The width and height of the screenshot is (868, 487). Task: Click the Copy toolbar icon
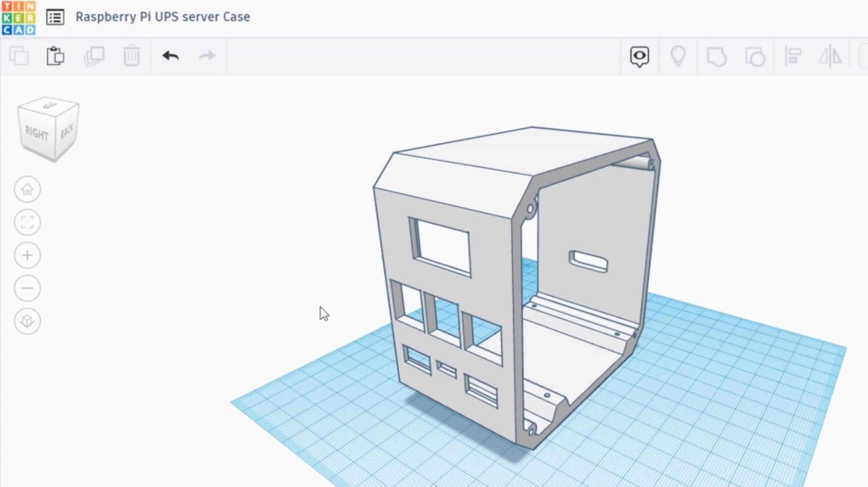click(19, 56)
